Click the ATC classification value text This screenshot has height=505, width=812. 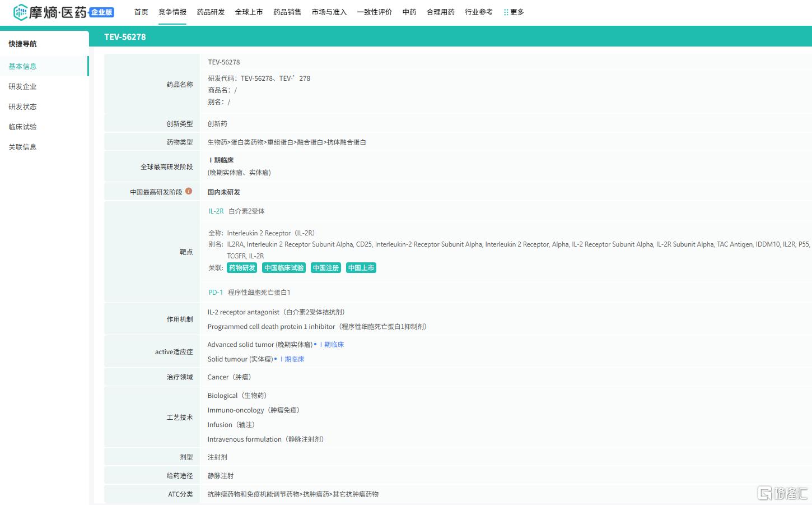click(x=293, y=494)
